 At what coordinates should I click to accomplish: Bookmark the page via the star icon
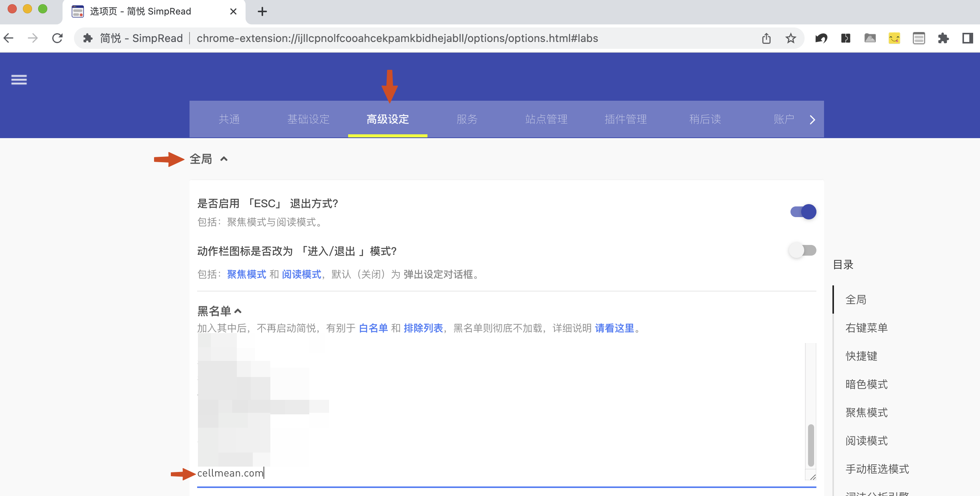click(790, 38)
